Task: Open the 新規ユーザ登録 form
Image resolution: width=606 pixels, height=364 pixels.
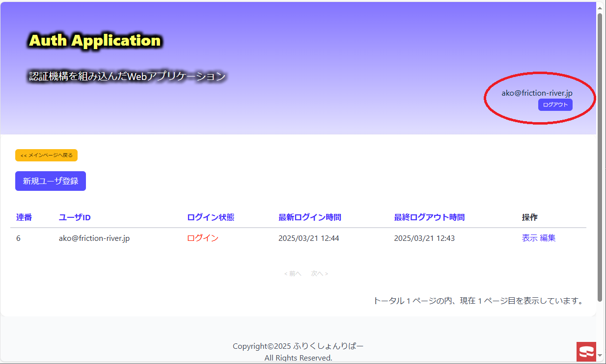Action: pos(51,181)
